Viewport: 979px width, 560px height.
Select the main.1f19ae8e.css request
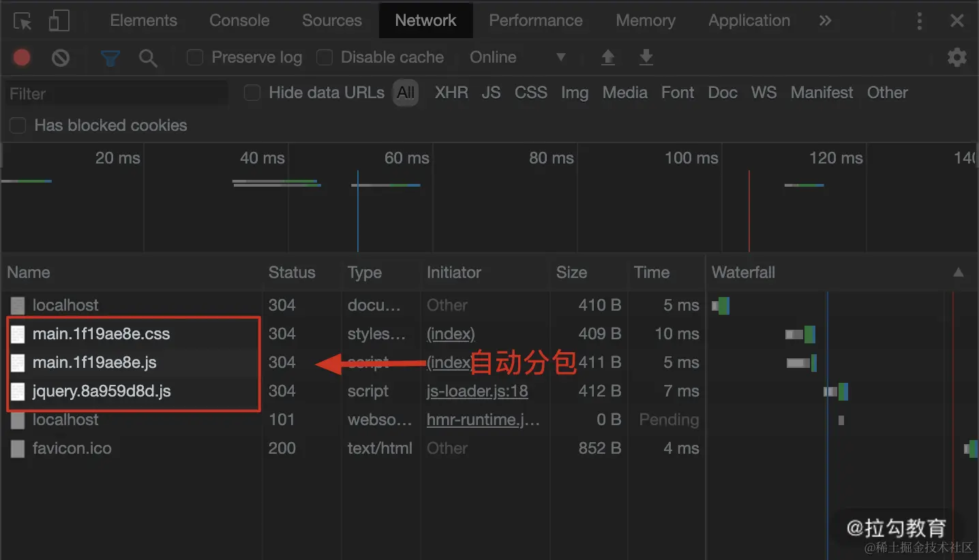coord(101,334)
